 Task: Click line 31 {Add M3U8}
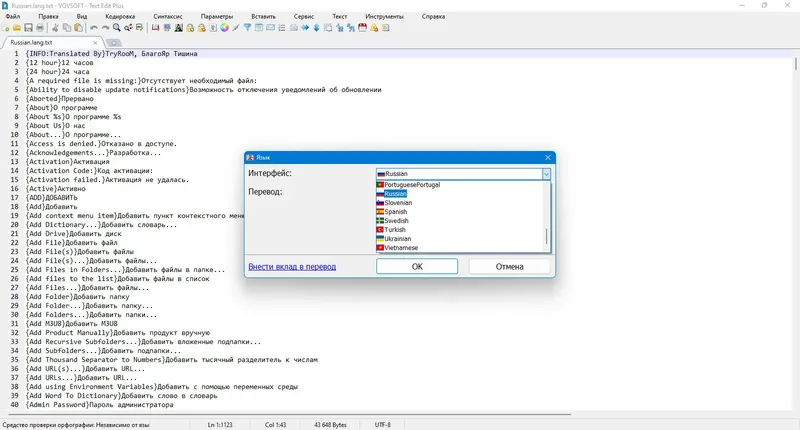(71, 323)
